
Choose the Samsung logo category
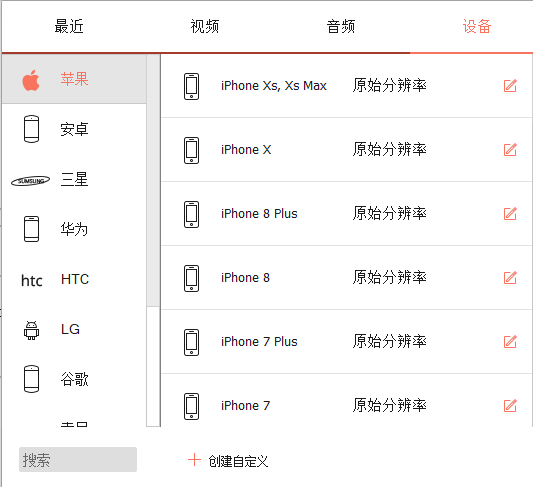31,181
